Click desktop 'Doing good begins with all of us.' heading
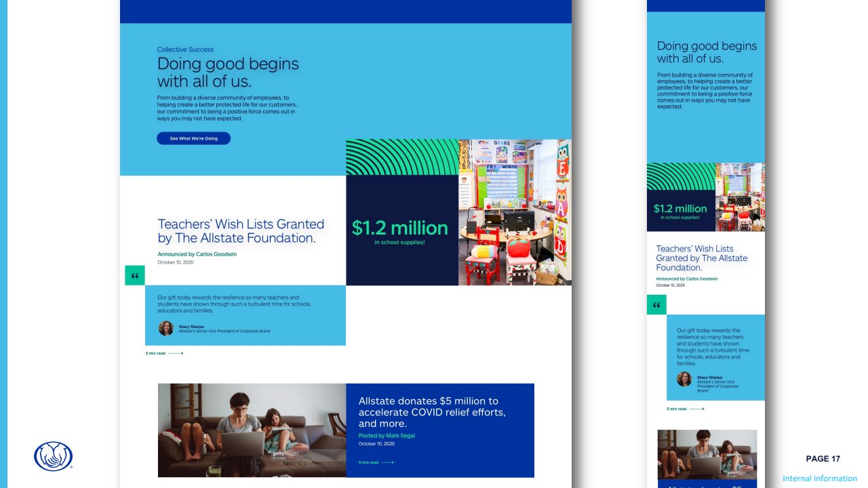The image size is (868, 488). (228, 73)
